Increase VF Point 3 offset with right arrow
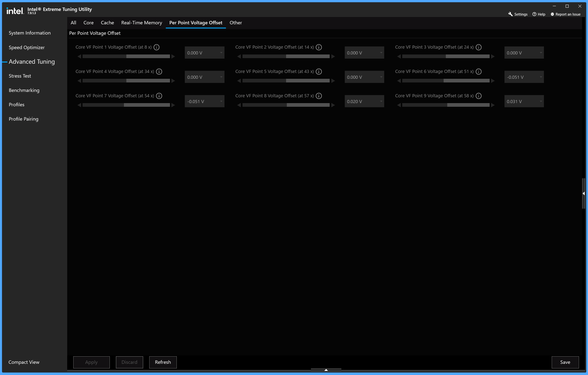Screen dimensions: 588x375 pos(493,56)
